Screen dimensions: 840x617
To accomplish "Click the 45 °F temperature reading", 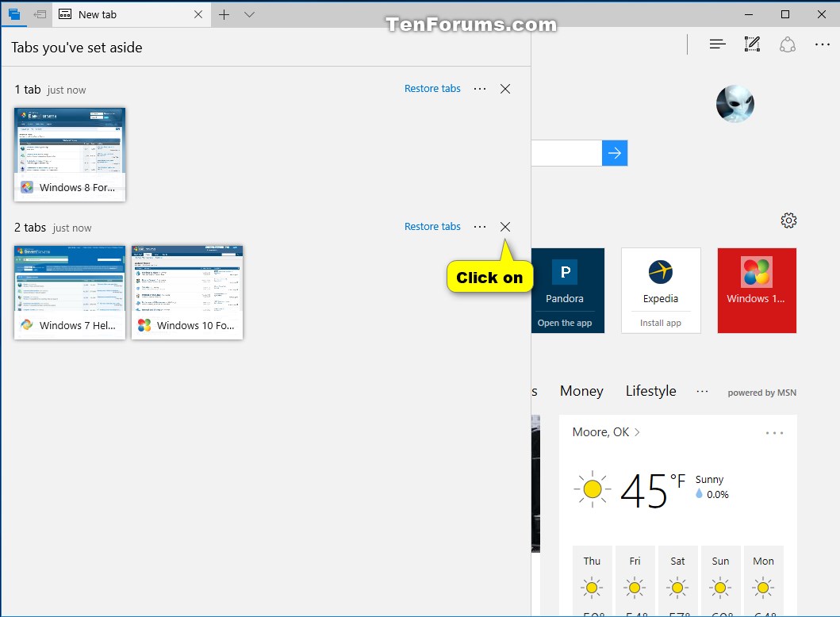I will point(653,490).
